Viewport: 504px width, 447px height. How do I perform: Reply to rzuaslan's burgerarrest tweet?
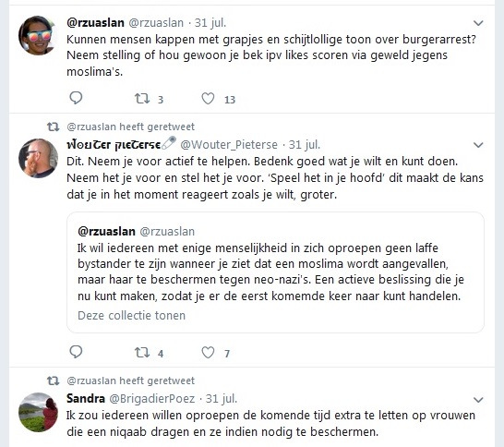coord(76,98)
